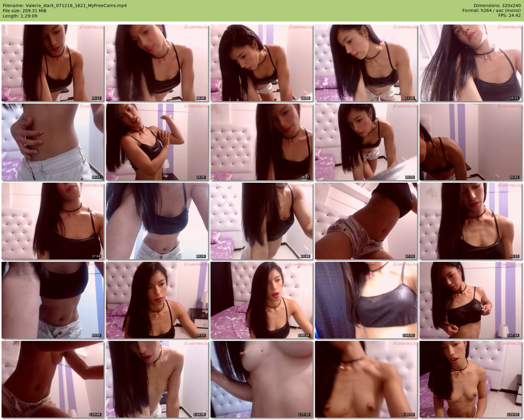524x420 pixels.
Task: Open the frame timestamped 33:42
Action: (471, 142)
